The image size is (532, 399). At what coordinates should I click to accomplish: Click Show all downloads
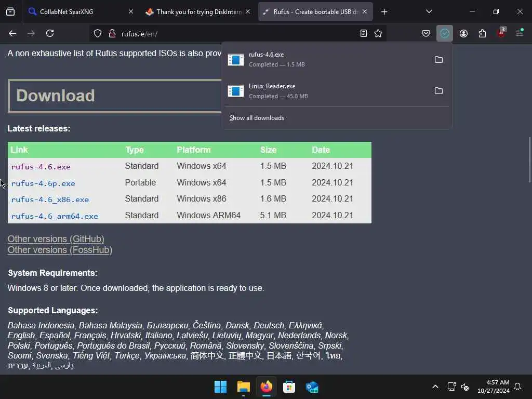coord(257,118)
